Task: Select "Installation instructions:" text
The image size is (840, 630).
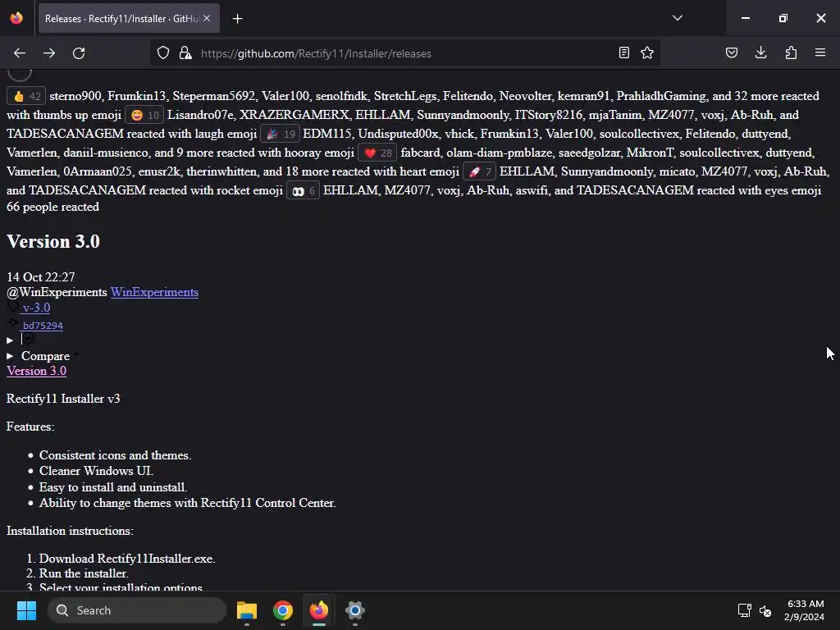Action: [71, 531]
